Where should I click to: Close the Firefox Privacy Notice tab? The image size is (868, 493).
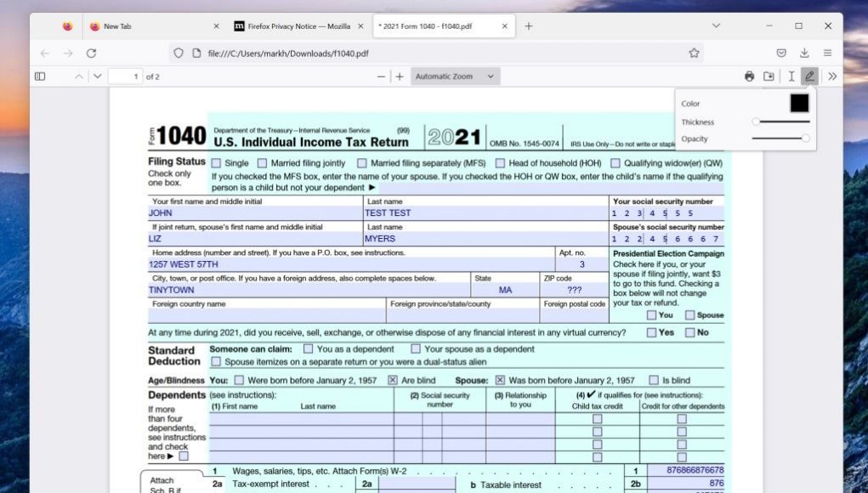(x=360, y=26)
